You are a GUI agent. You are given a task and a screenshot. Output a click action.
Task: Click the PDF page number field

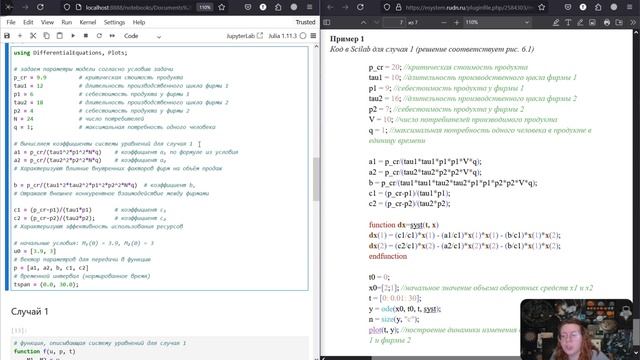click(x=394, y=22)
